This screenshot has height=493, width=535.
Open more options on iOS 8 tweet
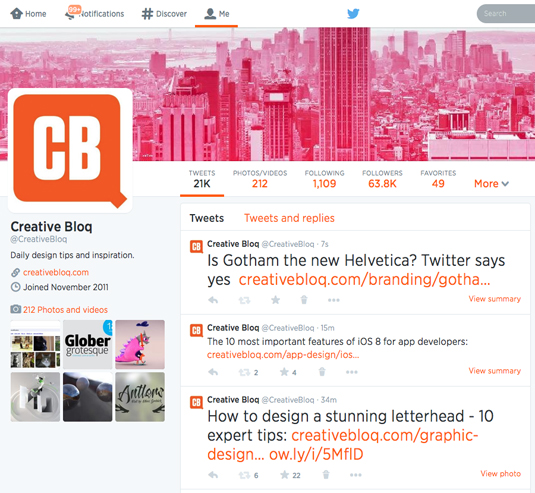[x=352, y=372]
